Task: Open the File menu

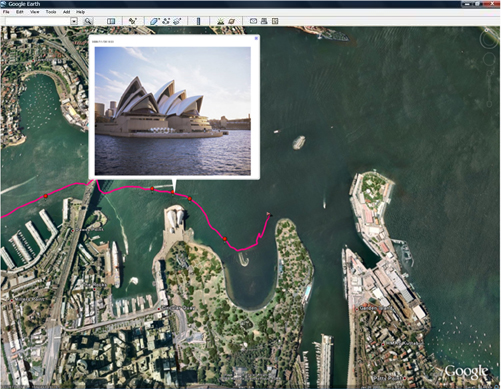Action: click(6, 12)
